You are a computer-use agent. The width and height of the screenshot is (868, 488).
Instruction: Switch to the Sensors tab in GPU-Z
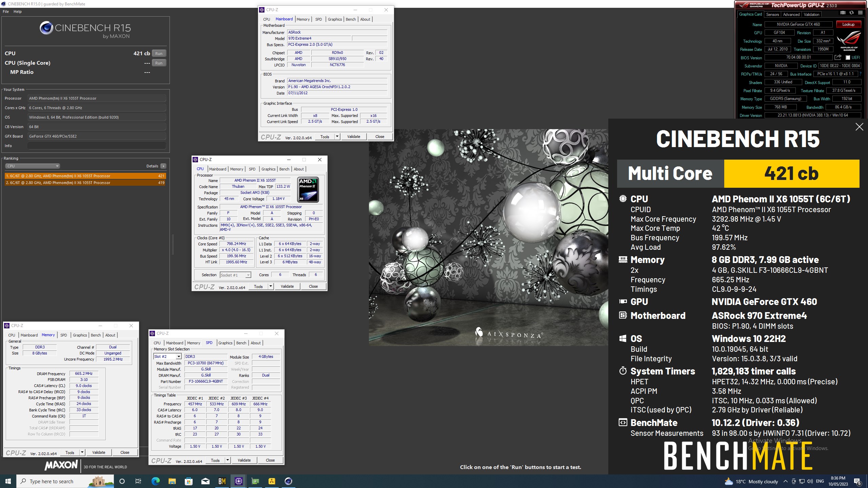pyautogui.click(x=772, y=15)
